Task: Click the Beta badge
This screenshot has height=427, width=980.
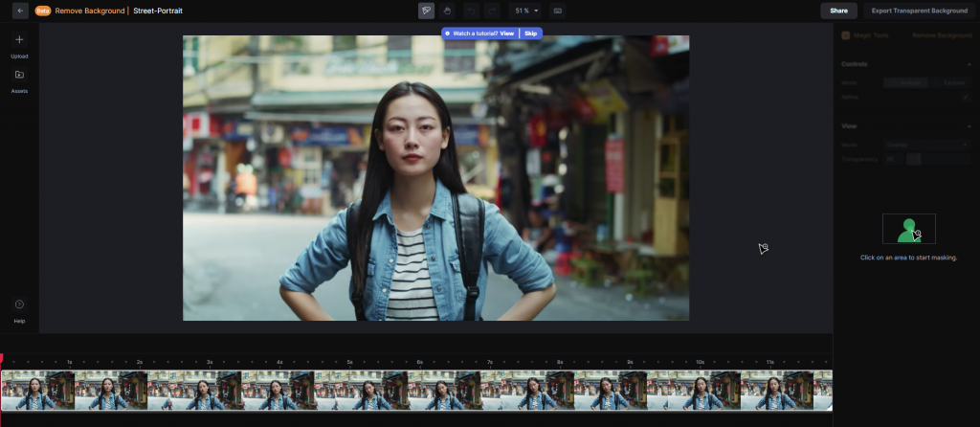Action: pos(43,11)
